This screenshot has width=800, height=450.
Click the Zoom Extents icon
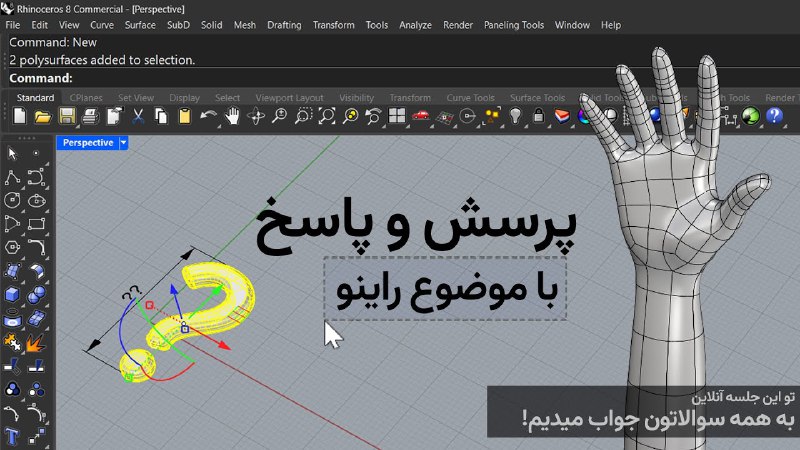(327, 116)
